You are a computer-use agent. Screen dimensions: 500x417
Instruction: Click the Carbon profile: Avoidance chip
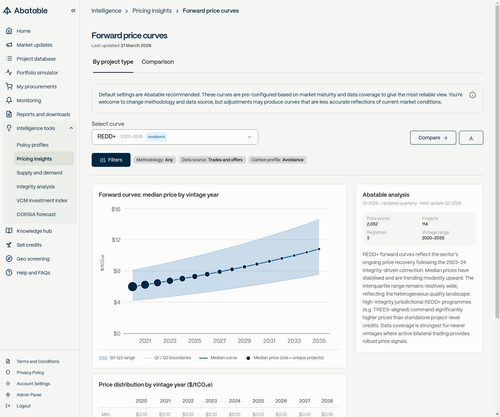pyautogui.click(x=277, y=160)
